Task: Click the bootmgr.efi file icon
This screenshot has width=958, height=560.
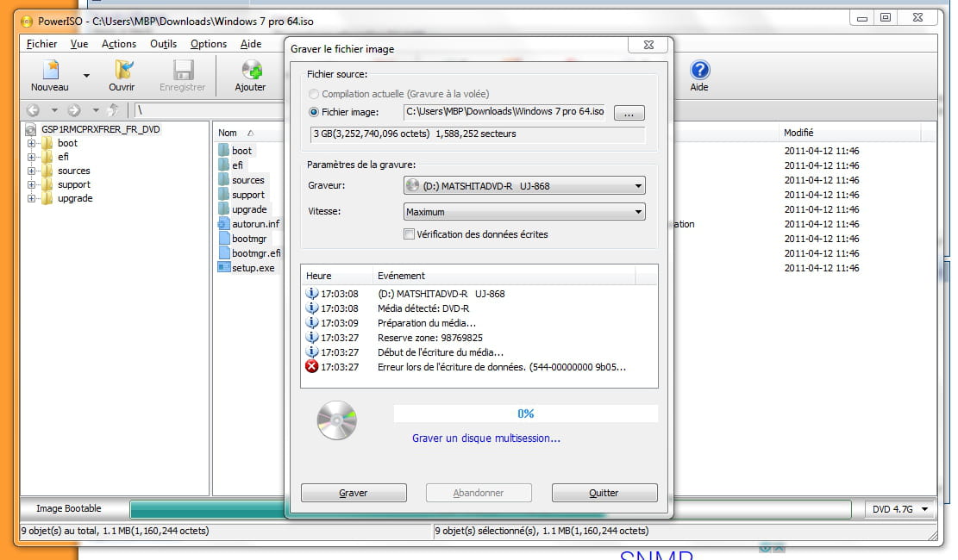Action: point(223,252)
